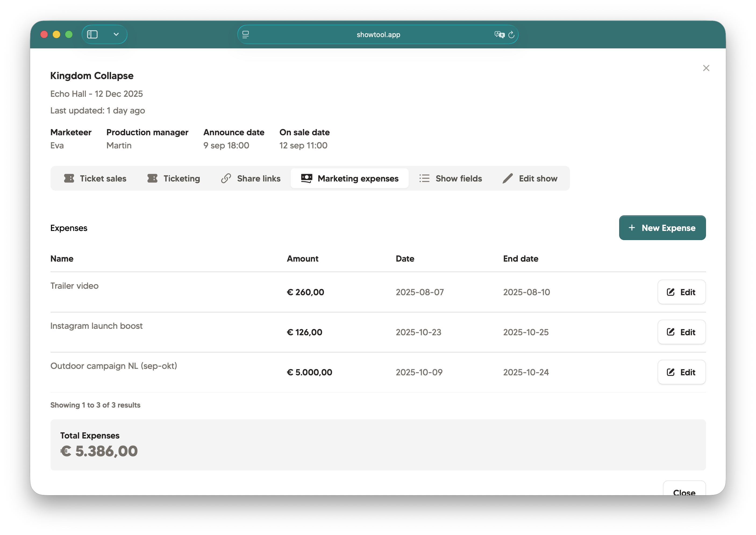Open the Ticket sales tab
This screenshot has height=535, width=756.
[x=95, y=178]
